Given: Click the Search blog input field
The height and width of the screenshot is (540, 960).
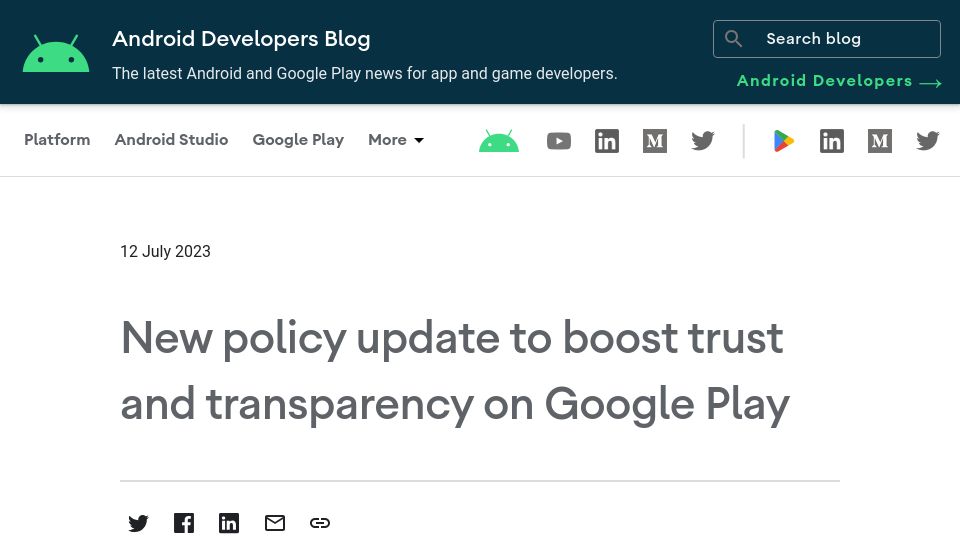Looking at the screenshot, I should click(827, 39).
